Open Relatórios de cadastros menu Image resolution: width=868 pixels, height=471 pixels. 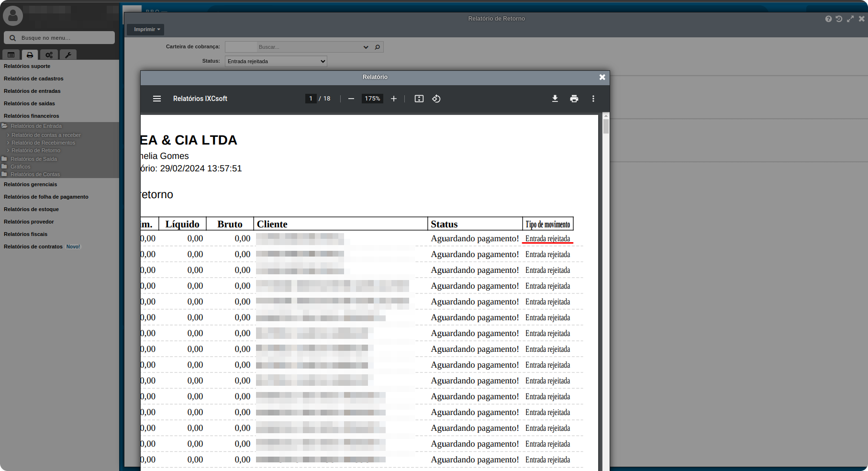pos(33,78)
